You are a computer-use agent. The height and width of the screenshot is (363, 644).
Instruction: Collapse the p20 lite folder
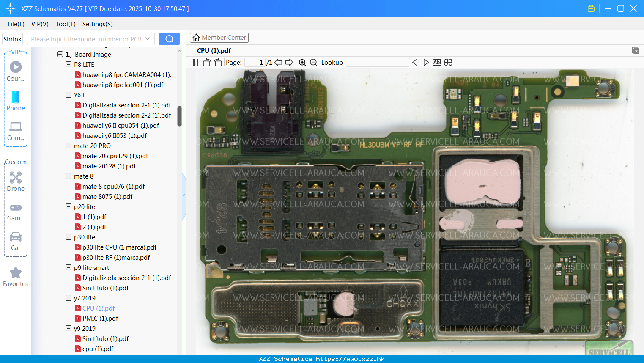coord(69,206)
